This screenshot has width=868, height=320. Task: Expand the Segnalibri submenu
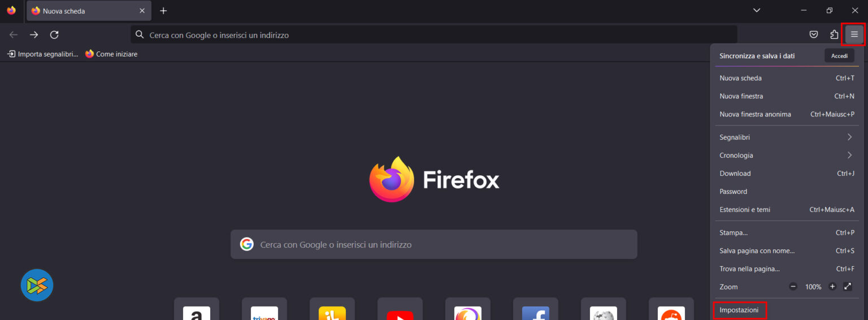(x=787, y=137)
